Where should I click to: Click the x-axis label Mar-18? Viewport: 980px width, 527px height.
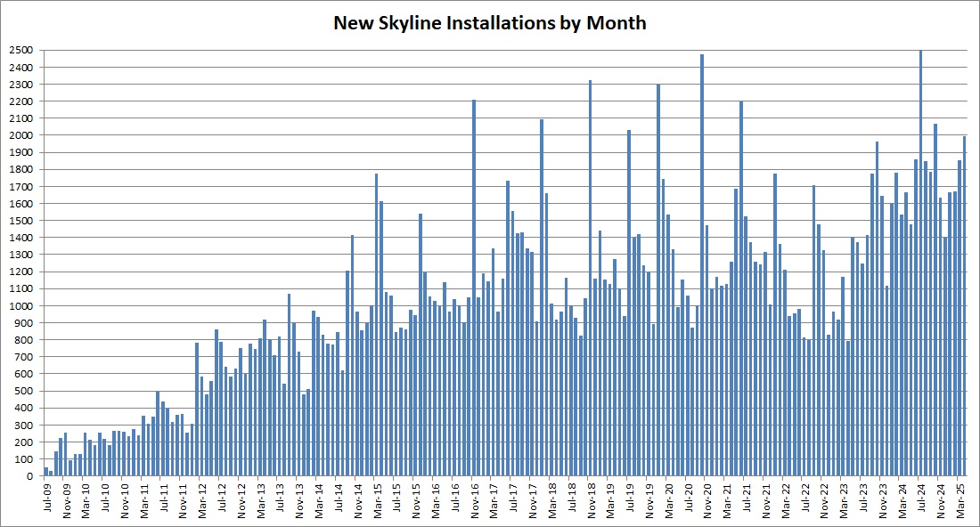coord(551,500)
